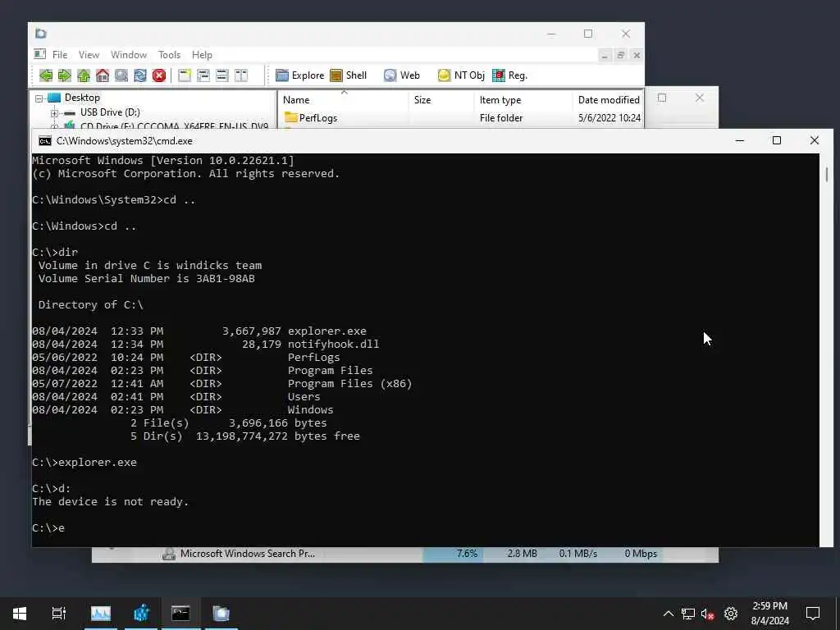This screenshot has height=630, width=840.
Task: Select the second view layout icon in the toolbar
Action: (203, 75)
